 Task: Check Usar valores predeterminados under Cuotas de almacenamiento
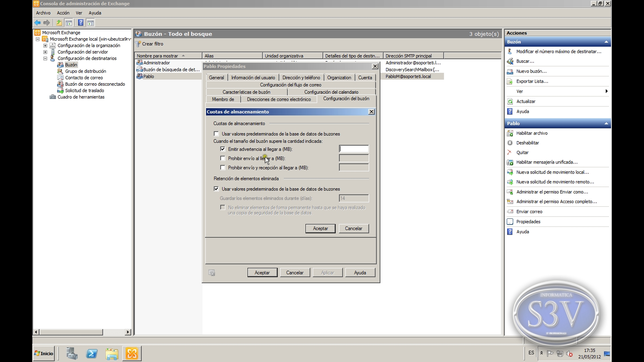tap(216, 134)
